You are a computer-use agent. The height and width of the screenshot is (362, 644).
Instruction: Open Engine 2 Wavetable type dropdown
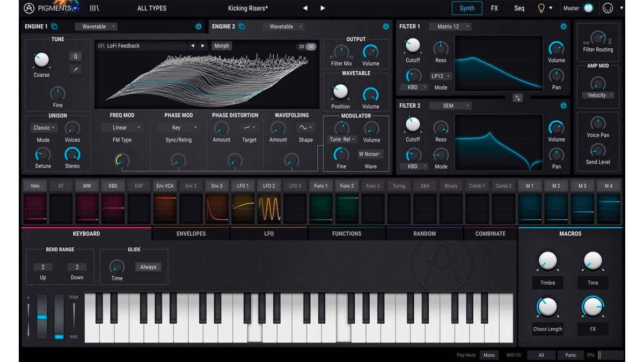(x=283, y=26)
